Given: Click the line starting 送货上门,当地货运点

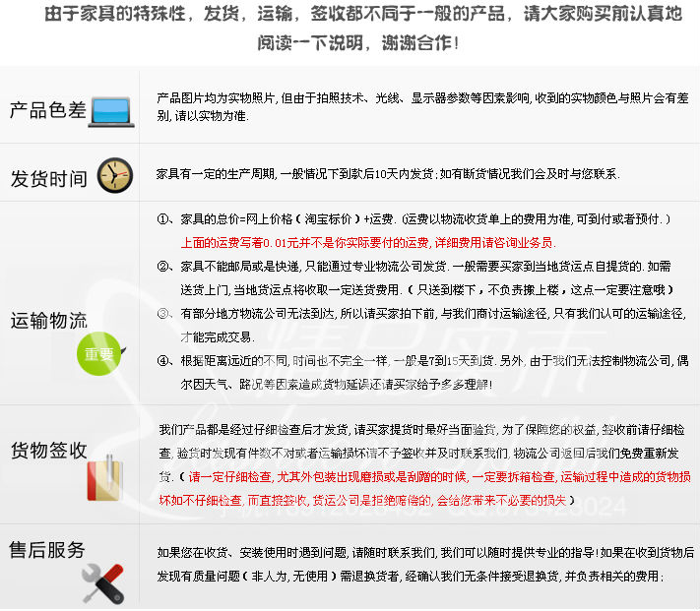Looking at the screenshot, I should pyautogui.click(x=427, y=290).
